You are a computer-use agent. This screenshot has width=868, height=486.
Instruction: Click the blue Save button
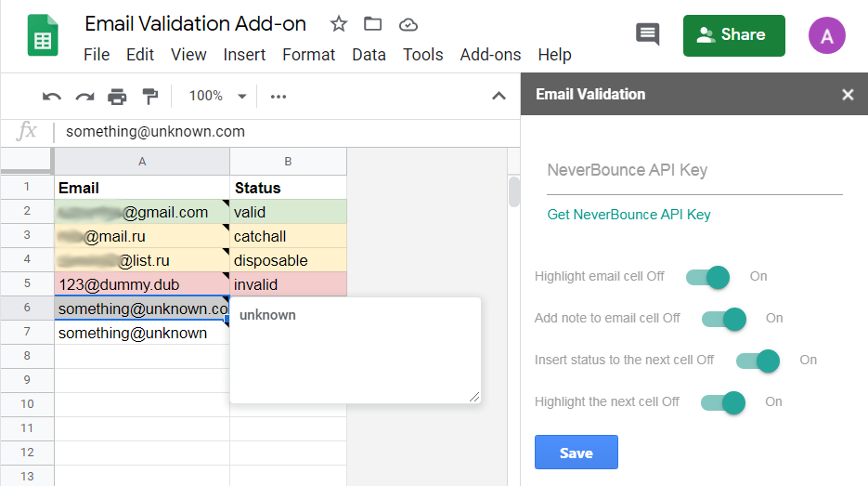click(576, 453)
